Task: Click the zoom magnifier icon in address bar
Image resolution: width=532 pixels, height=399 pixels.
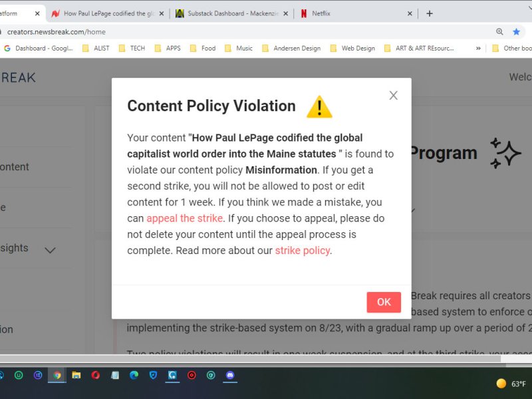Action: (499, 32)
